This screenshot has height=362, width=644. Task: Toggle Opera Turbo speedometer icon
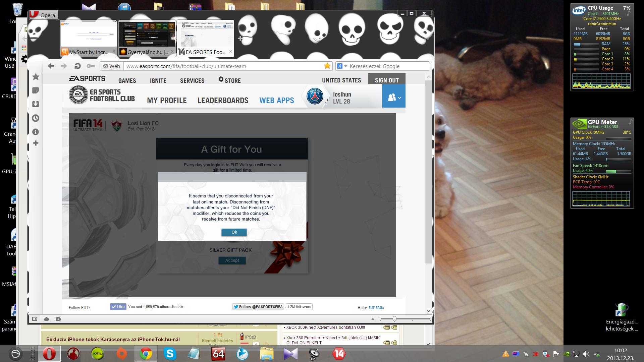58,319
